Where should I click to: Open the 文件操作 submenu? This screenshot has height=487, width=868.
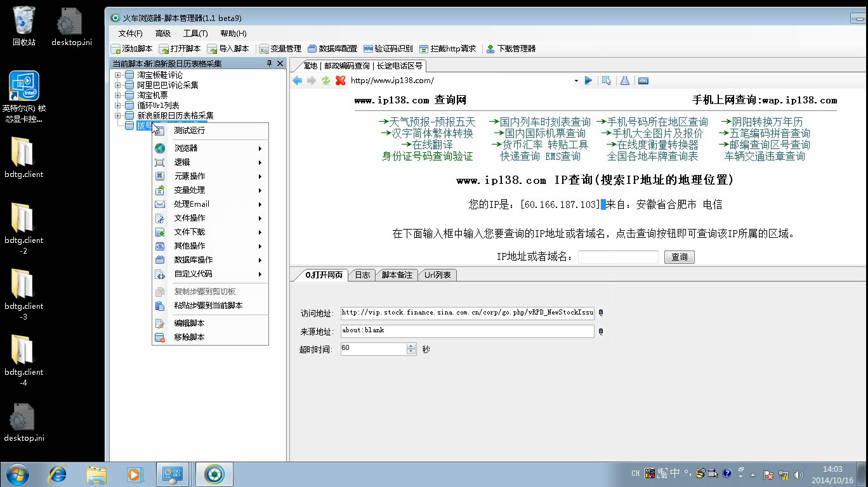(210, 218)
